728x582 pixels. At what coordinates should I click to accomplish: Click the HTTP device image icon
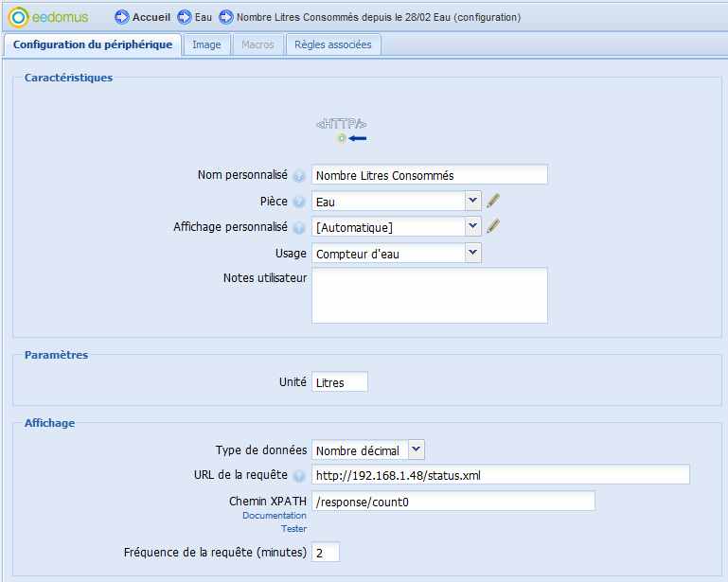[341, 130]
